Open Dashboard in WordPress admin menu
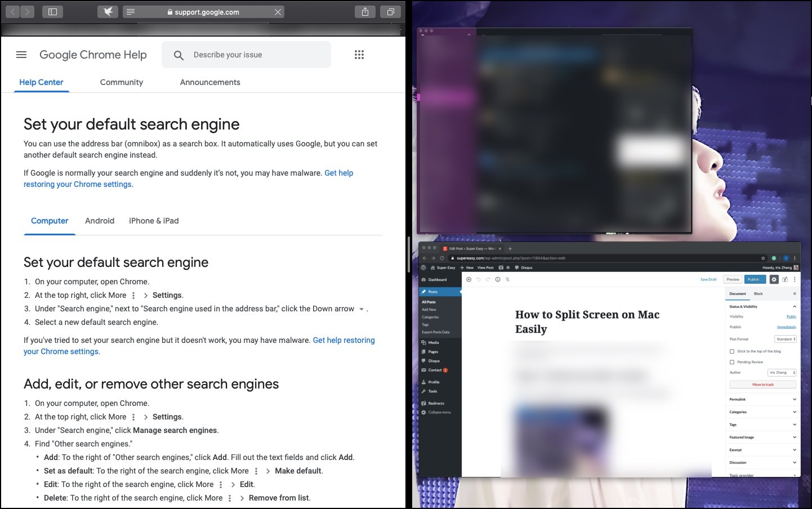This screenshot has width=812, height=509. tap(440, 279)
